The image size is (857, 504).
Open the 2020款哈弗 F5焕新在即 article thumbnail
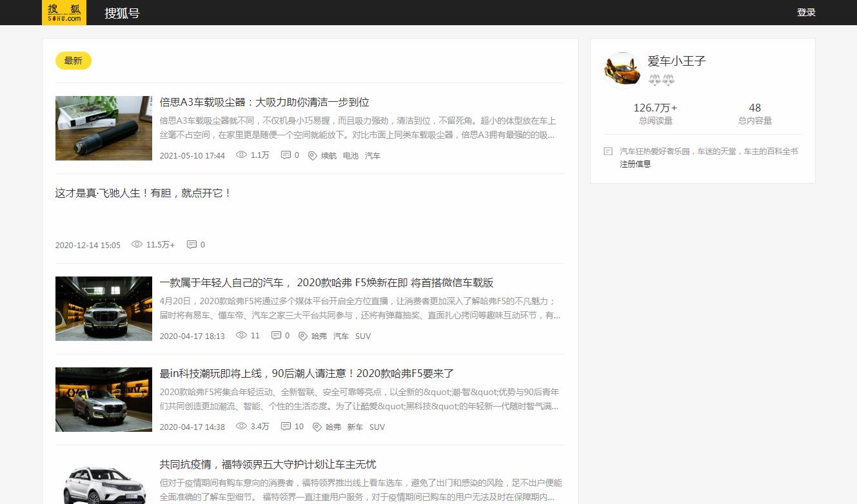pos(104,309)
